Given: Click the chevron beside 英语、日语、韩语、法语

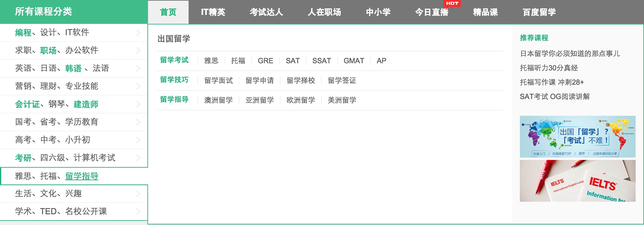Looking at the screenshot, I should pos(138,68).
